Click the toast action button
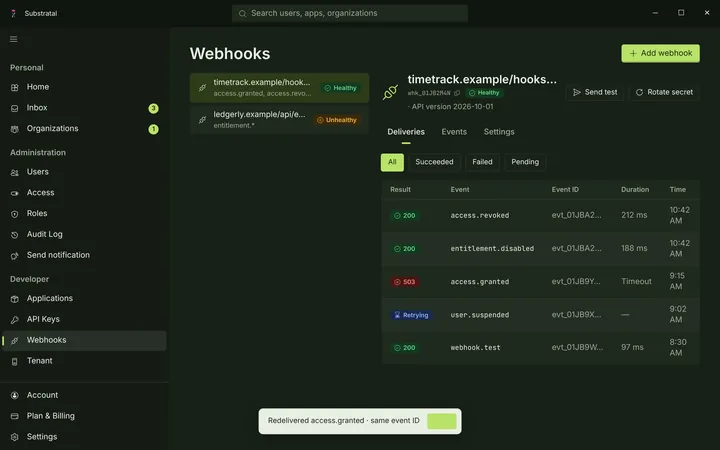This screenshot has height=450, width=720. coord(442,421)
